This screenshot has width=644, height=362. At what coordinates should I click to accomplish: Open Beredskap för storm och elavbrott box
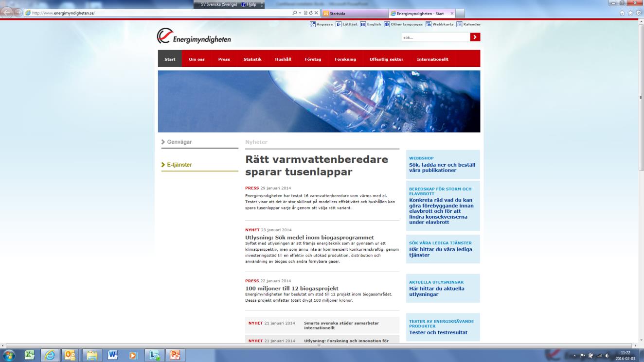coord(443,206)
